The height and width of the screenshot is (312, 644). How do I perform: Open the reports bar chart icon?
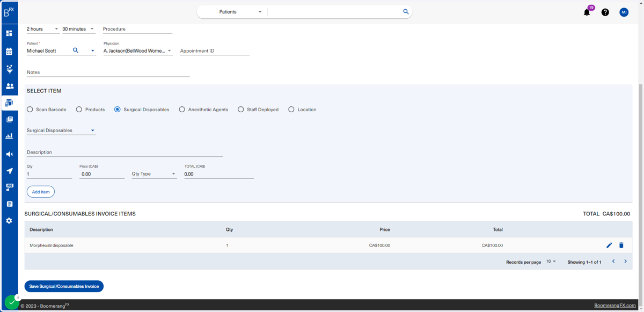pyautogui.click(x=9, y=136)
